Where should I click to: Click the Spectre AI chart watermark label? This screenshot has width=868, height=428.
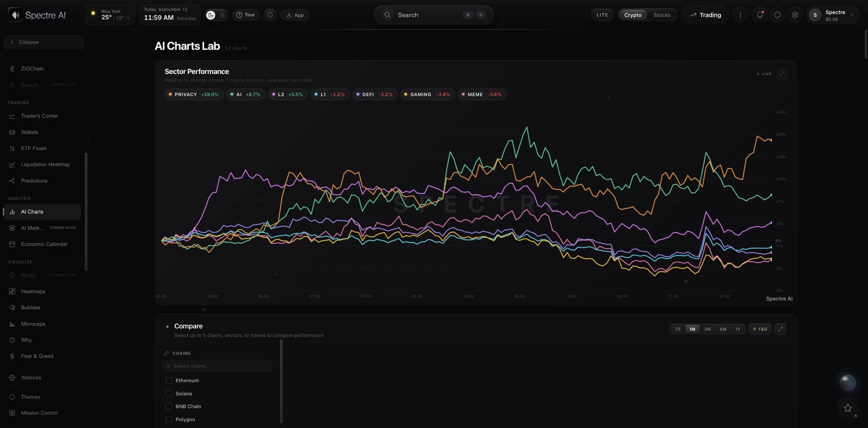[x=779, y=298]
